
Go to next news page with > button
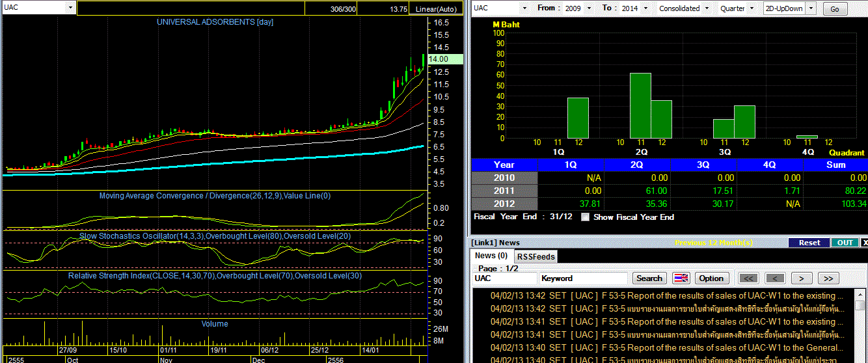(x=801, y=278)
